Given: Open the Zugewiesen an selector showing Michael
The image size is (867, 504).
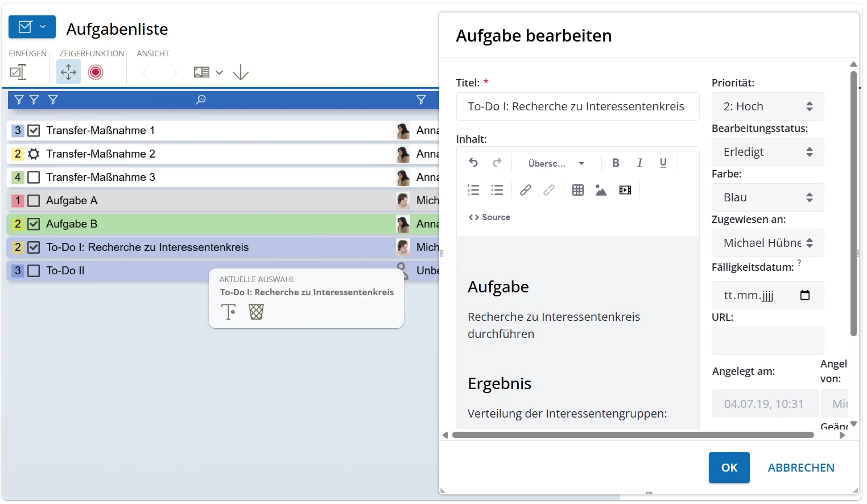Looking at the screenshot, I should click(x=767, y=243).
